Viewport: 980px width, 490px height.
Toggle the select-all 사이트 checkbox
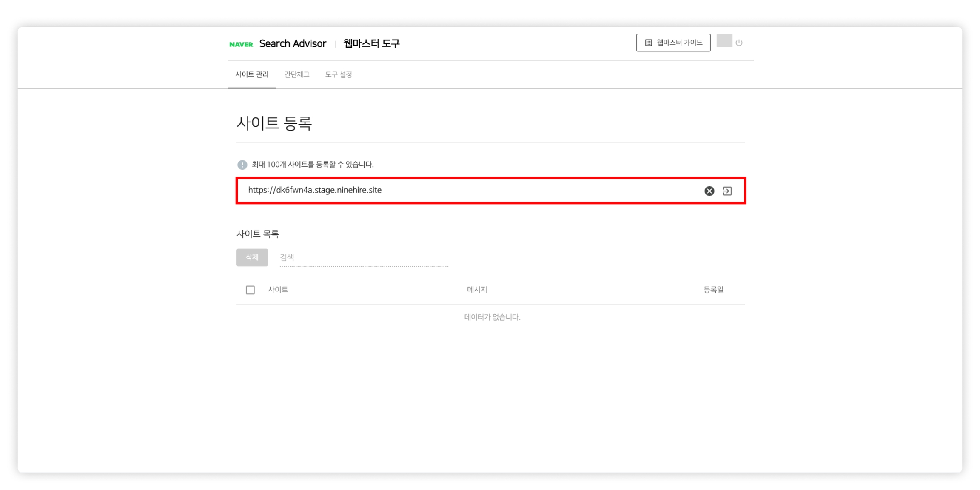(x=250, y=290)
